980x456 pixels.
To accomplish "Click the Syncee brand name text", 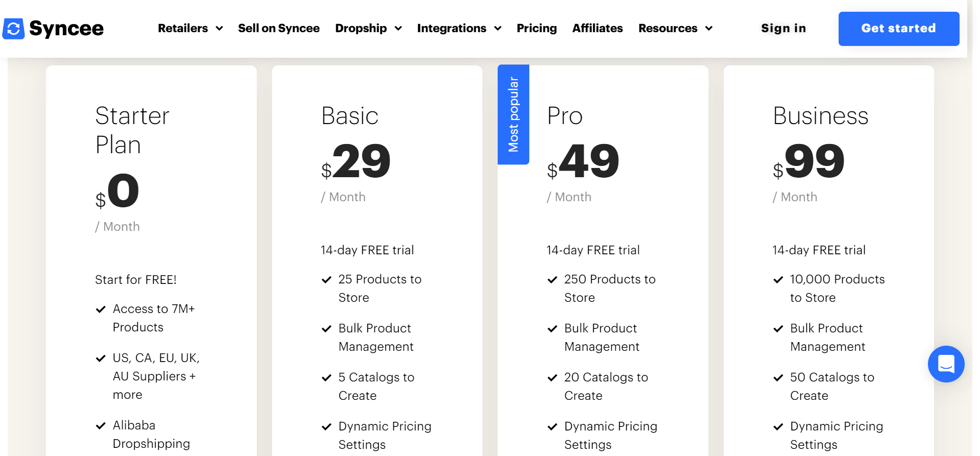I will [66, 29].
